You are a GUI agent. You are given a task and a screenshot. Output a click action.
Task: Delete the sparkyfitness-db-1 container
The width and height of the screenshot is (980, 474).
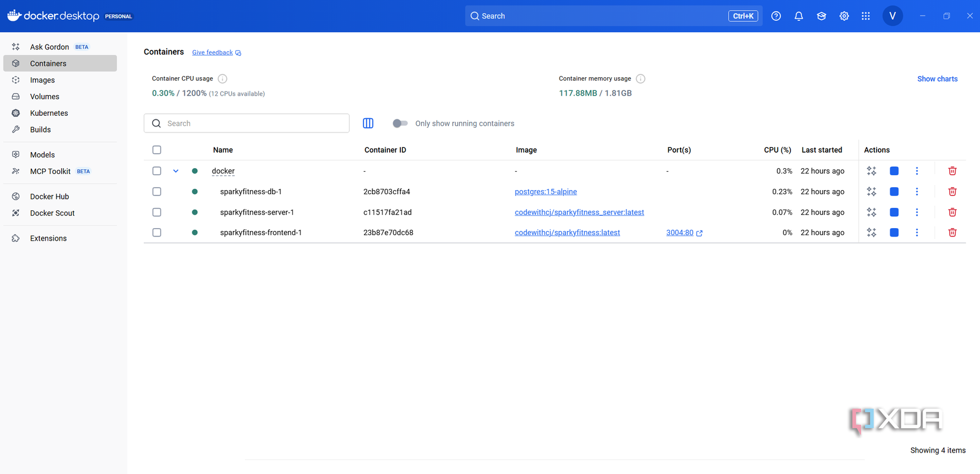coord(952,192)
